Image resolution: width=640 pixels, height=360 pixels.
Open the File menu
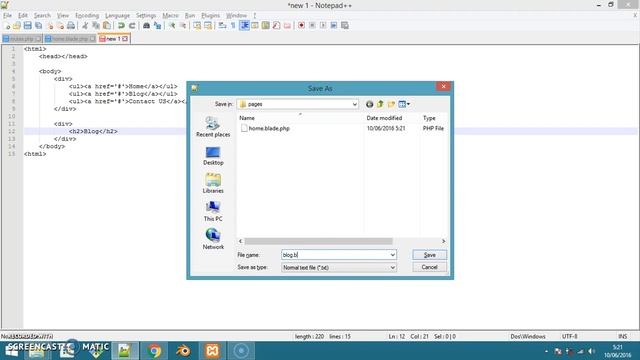coord(7,16)
